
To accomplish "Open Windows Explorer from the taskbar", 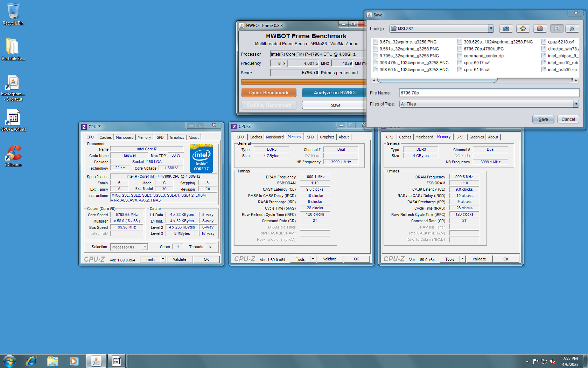I will pyautogui.click(x=52, y=361).
